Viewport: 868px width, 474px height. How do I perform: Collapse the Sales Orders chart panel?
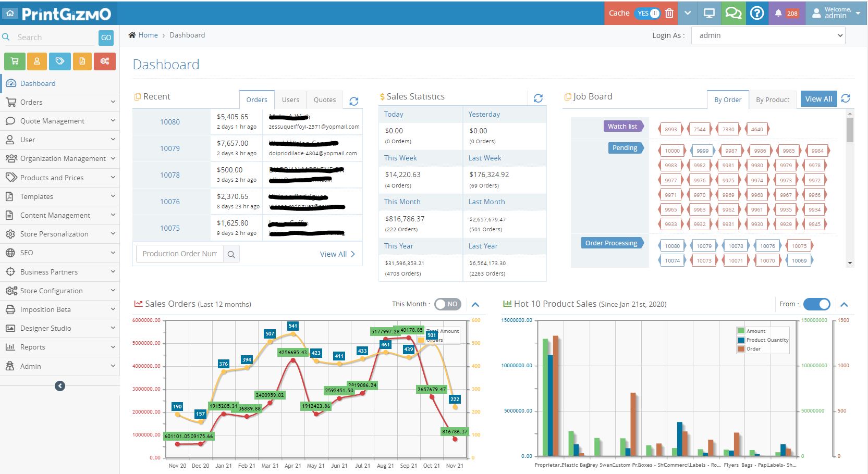pyautogui.click(x=475, y=305)
